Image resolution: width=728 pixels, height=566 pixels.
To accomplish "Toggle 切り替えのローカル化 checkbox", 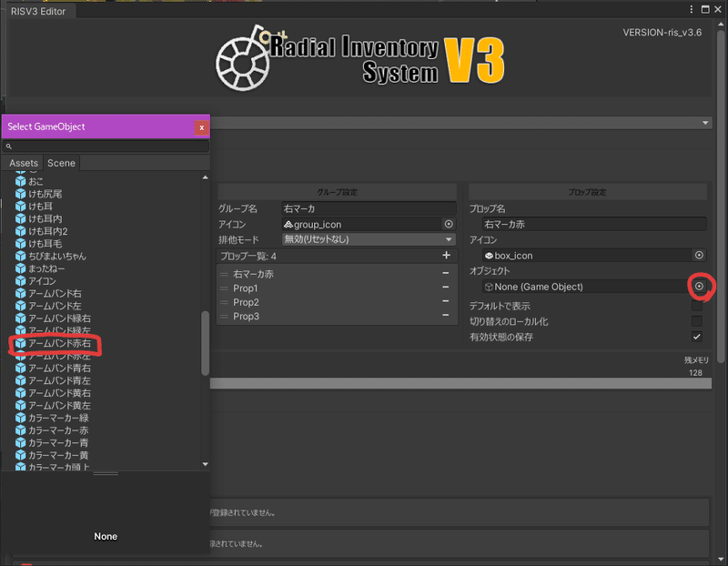I will [x=696, y=321].
